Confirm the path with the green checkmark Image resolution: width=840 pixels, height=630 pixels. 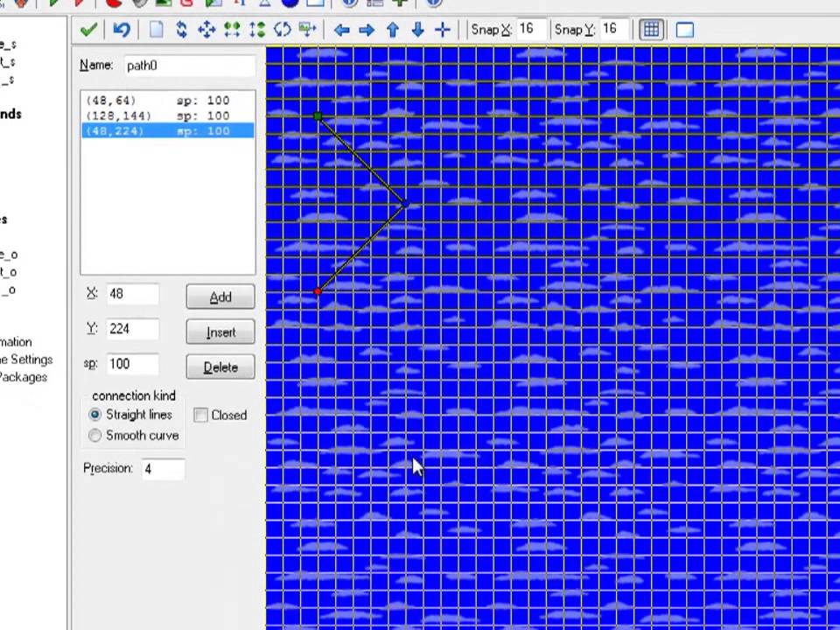tap(88, 29)
